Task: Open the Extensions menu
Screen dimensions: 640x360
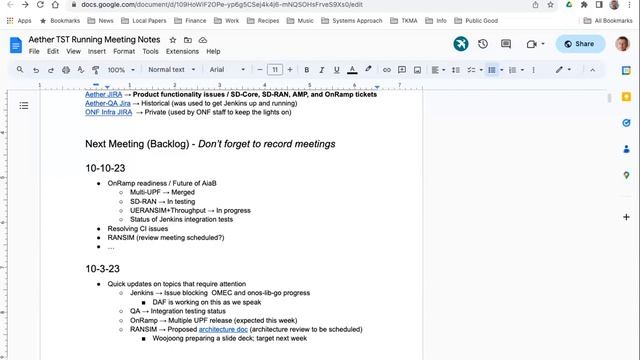Action: tap(182, 51)
